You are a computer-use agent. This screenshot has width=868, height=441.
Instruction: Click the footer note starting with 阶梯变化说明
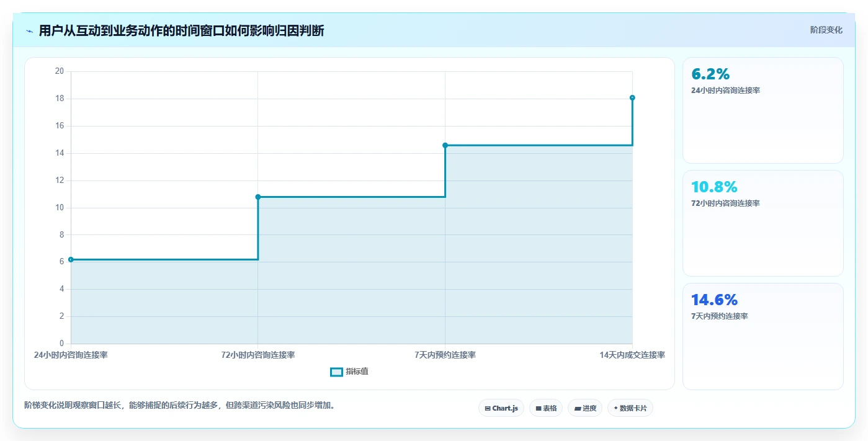(x=179, y=405)
